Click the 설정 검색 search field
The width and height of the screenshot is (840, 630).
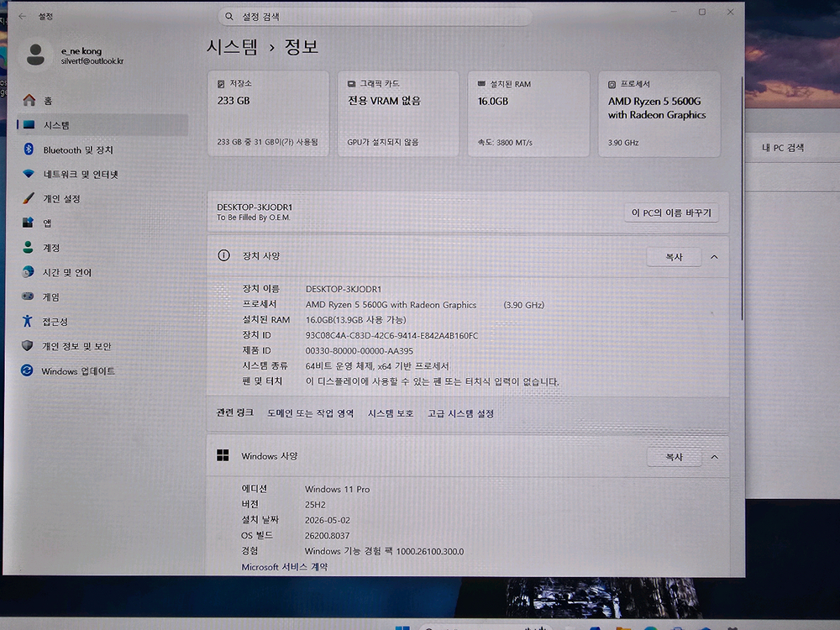pos(375,17)
